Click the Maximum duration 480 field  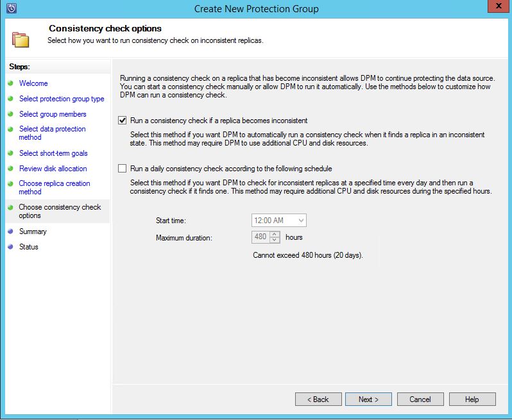click(x=261, y=237)
